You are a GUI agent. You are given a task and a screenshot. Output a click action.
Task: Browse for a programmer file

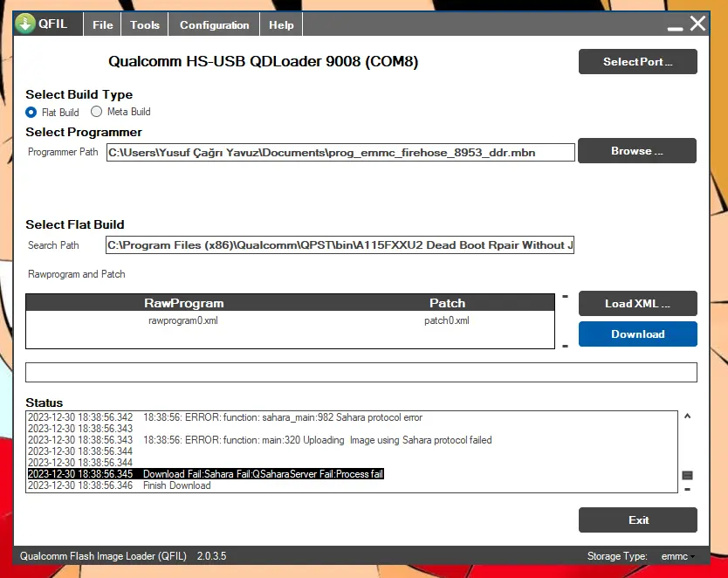pos(637,151)
